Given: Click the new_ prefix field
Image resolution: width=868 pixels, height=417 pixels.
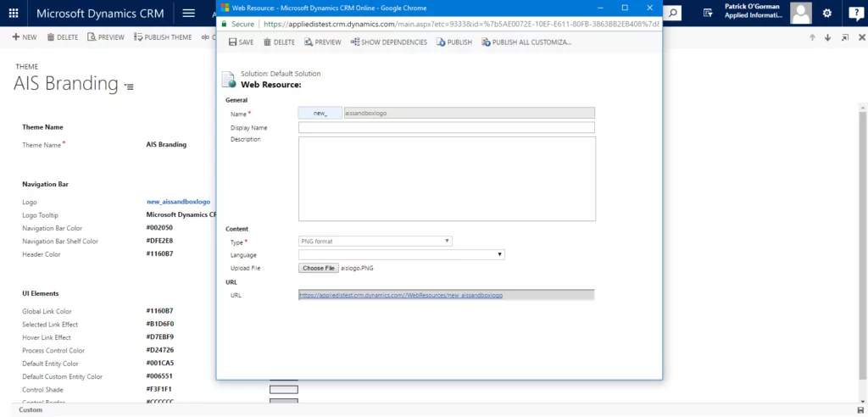Looking at the screenshot, I should click(x=320, y=113).
